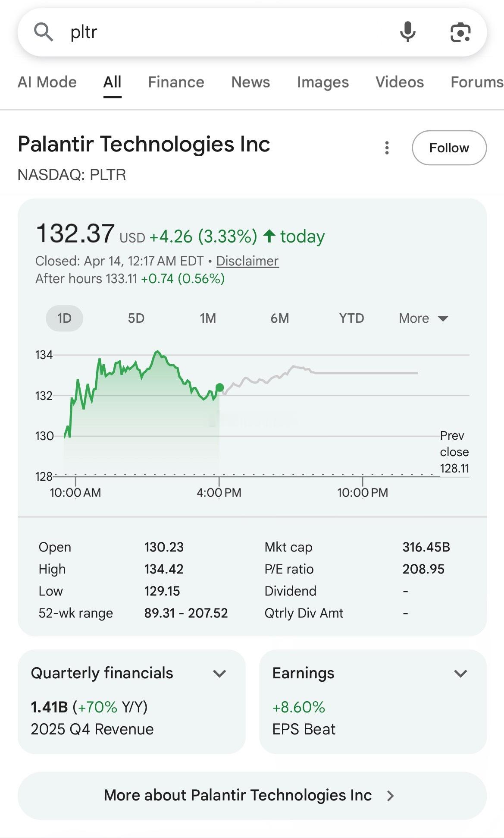Viewport: 504px width, 838px height.
Task: Switch to the News tab
Action: (250, 82)
